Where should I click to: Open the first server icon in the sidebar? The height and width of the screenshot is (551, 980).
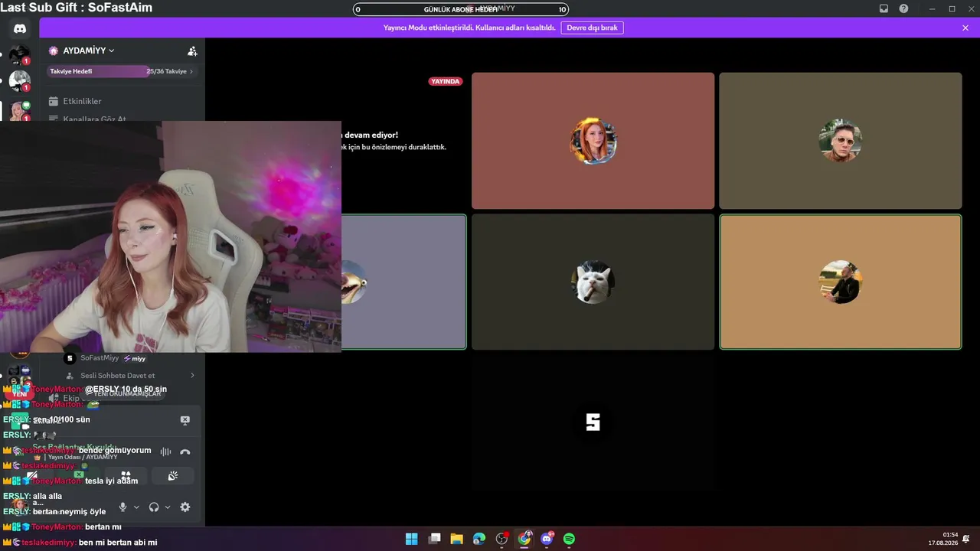(x=19, y=54)
